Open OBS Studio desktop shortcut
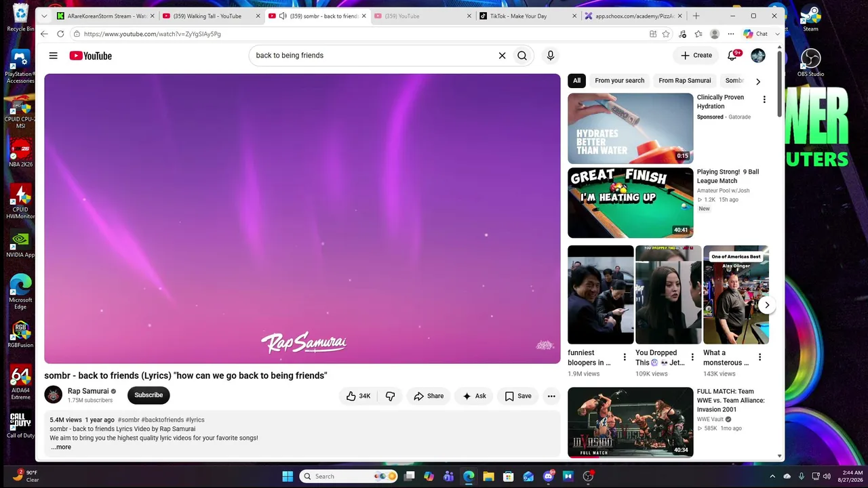 (810, 62)
